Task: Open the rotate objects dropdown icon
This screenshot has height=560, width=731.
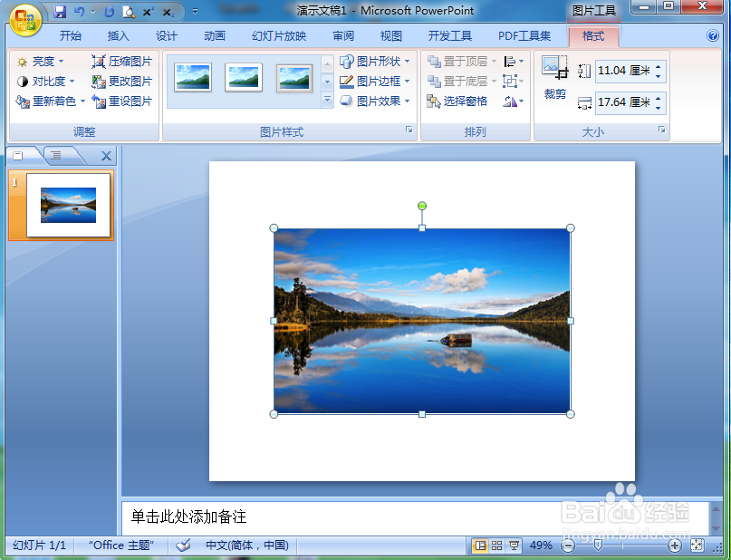Action: coord(514,101)
